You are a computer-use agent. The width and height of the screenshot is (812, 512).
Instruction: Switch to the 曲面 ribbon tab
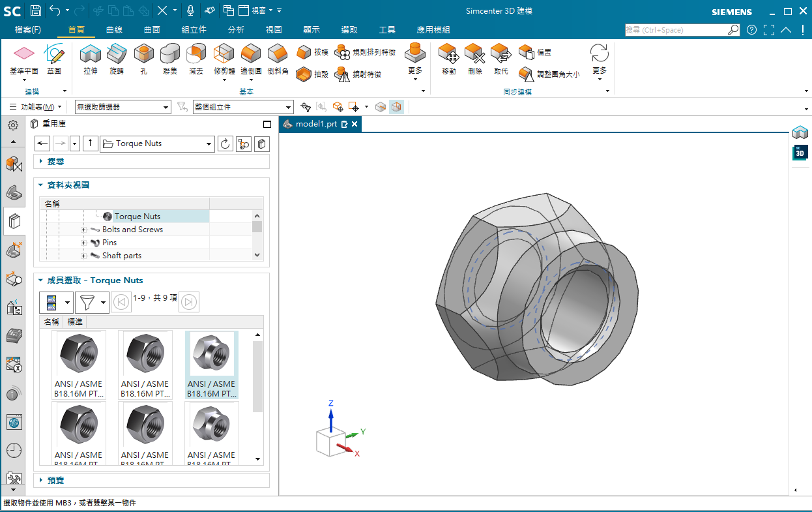[x=152, y=30]
